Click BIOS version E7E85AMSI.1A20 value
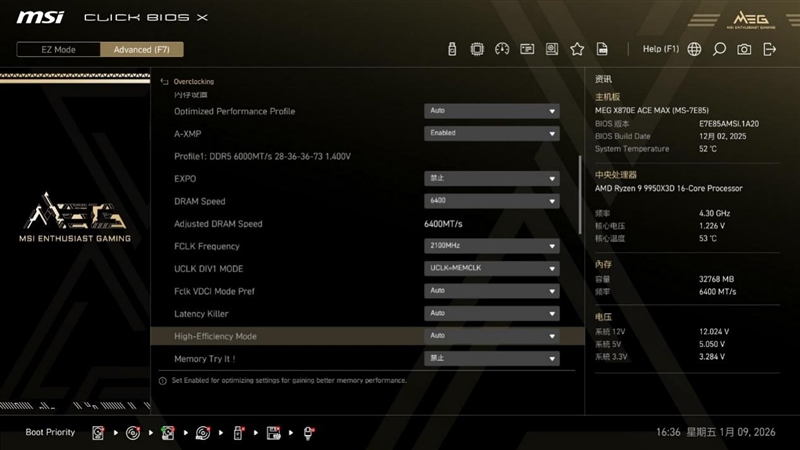Image resolution: width=800 pixels, height=450 pixels. coord(729,123)
